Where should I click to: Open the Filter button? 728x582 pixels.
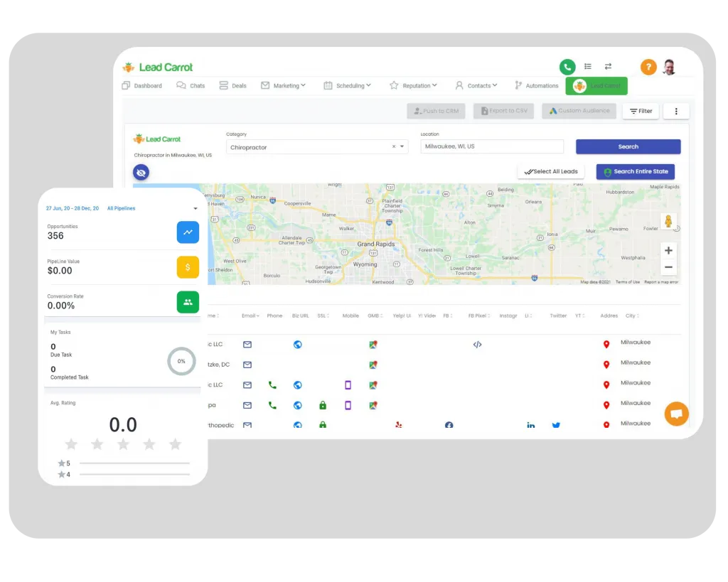click(x=641, y=111)
